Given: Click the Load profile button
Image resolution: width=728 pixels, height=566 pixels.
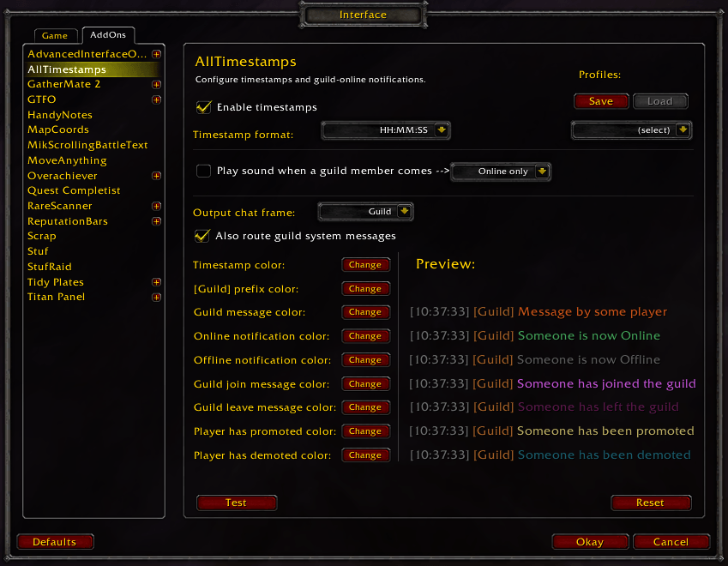Looking at the screenshot, I should tap(660, 101).
